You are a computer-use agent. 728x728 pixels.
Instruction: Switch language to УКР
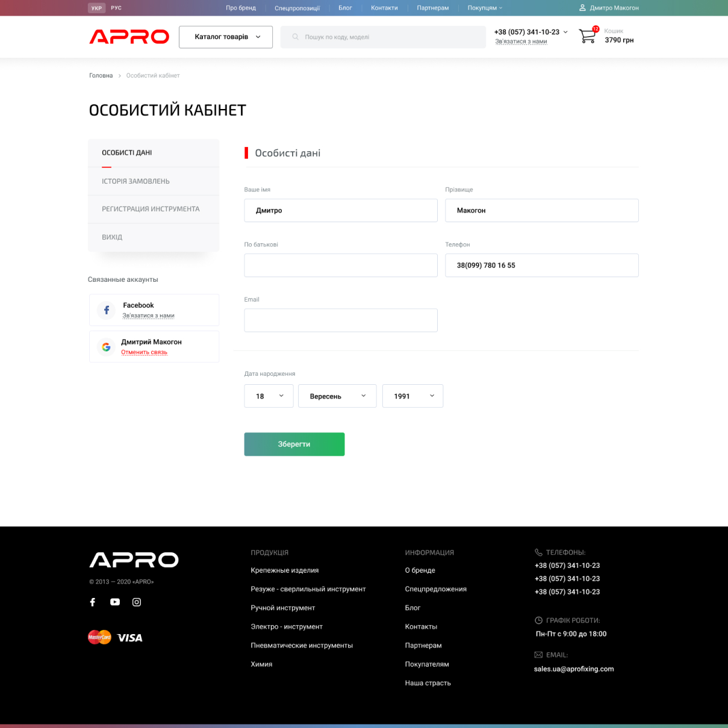click(96, 8)
